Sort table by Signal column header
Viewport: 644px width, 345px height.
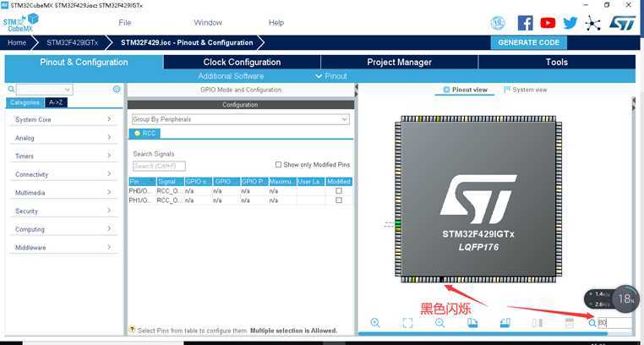170,181
